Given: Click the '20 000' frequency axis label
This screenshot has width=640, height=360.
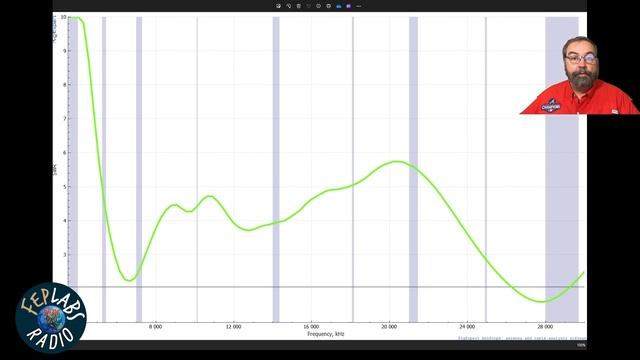Looking at the screenshot, I should [389, 327].
